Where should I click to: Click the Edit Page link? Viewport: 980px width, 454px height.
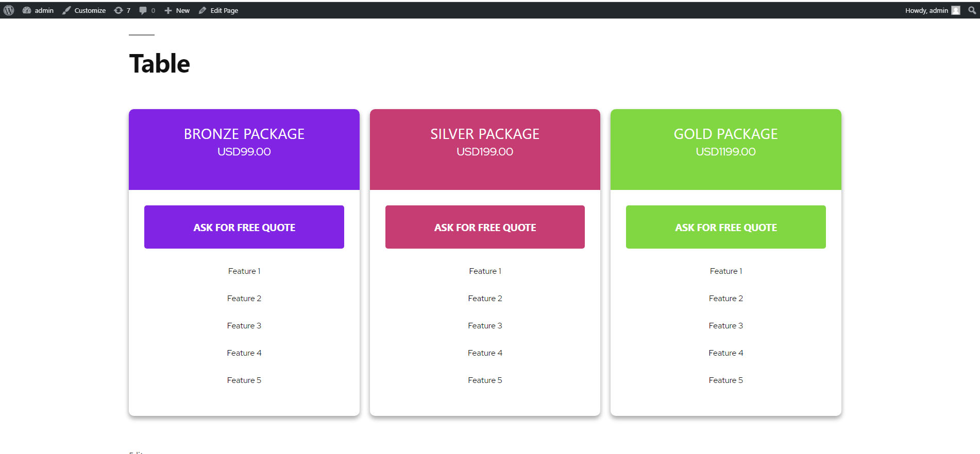coord(218,10)
